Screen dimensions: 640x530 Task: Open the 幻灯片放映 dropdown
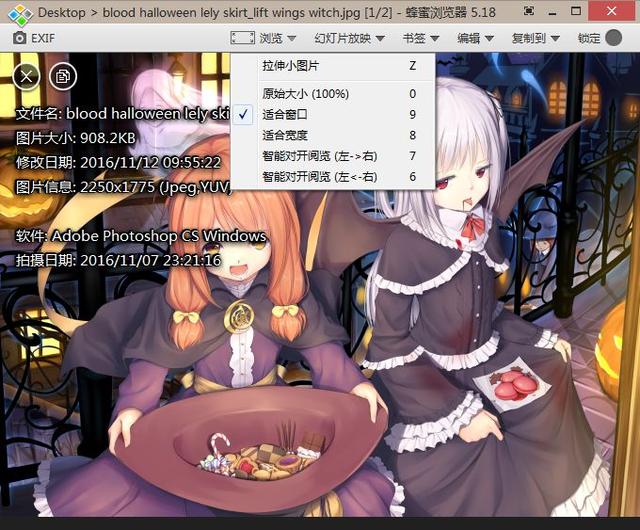point(349,38)
